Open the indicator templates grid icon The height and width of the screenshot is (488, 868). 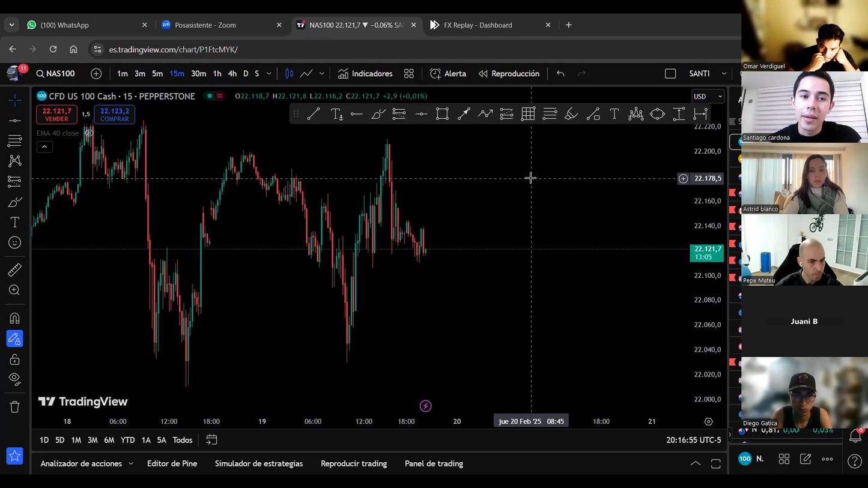pyautogui.click(x=409, y=74)
